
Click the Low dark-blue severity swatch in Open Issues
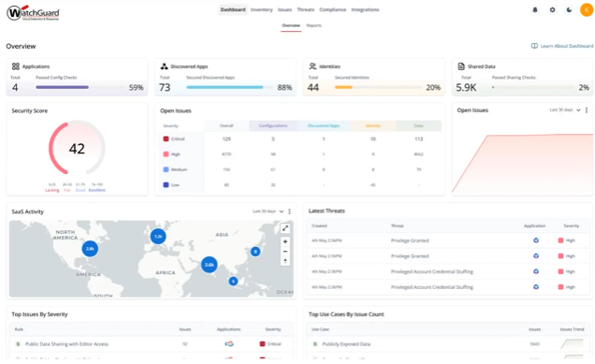(x=166, y=185)
